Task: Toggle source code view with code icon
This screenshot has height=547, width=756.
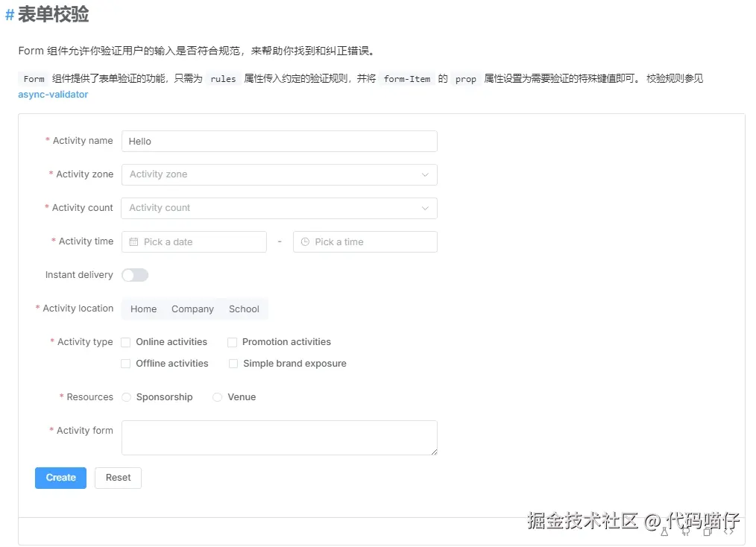Action: click(x=729, y=531)
